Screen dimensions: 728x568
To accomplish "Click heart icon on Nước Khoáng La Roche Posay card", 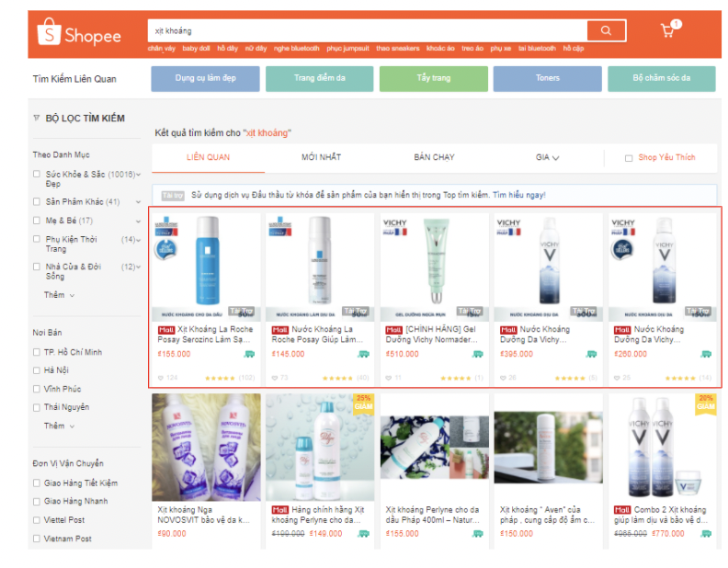I will pos(275,378).
